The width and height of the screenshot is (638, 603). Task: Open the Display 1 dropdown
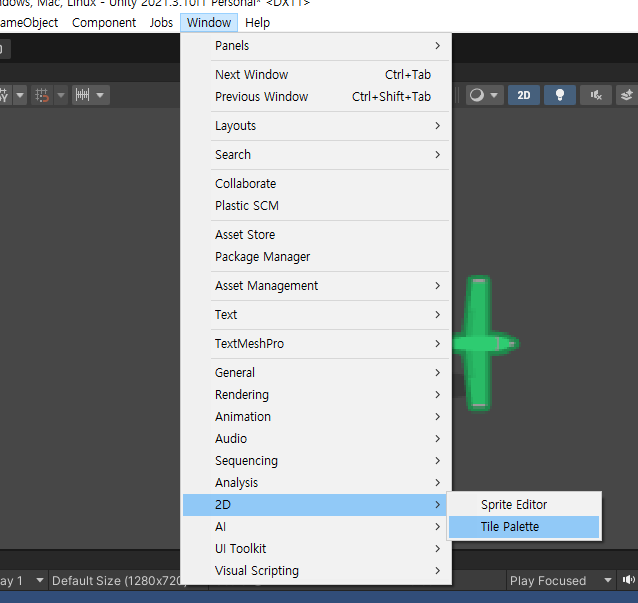(x=22, y=581)
